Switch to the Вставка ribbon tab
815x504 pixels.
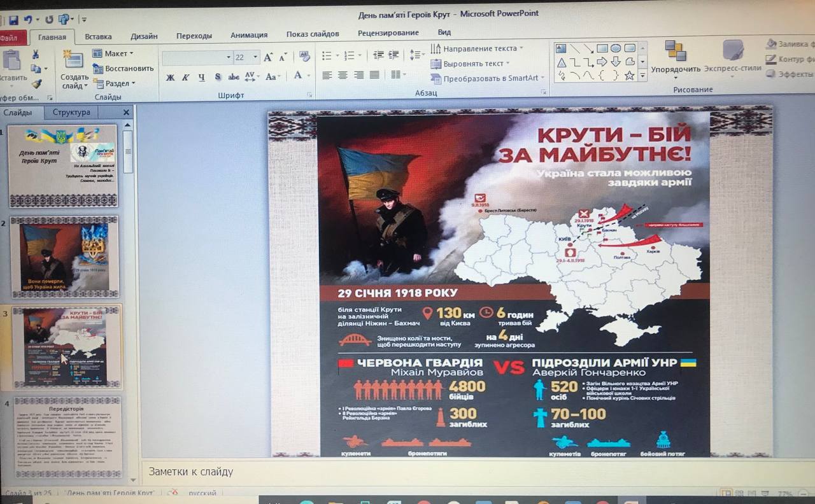[x=98, y=36]
